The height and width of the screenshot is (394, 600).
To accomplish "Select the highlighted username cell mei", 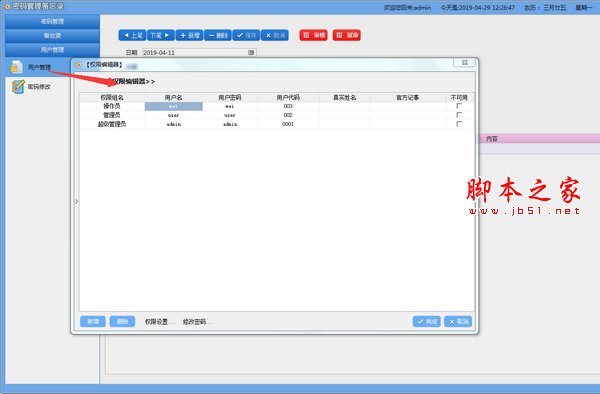I will (x=173, y=106).
